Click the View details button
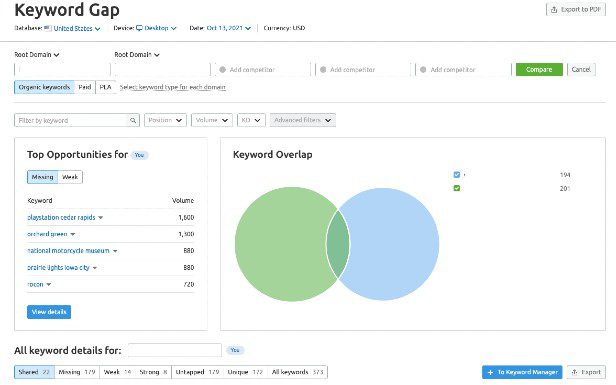Viewport: 616px width, 385px height. tap(49, 312)
